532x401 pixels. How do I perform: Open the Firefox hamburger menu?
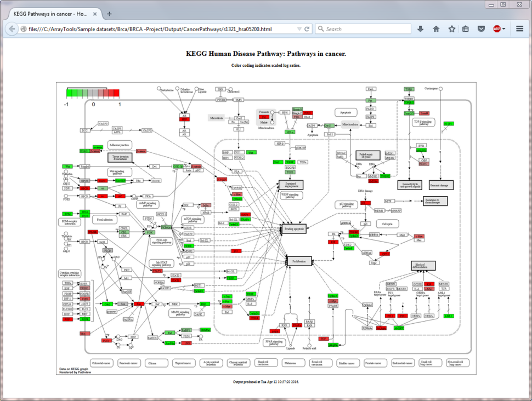point(519,29)
